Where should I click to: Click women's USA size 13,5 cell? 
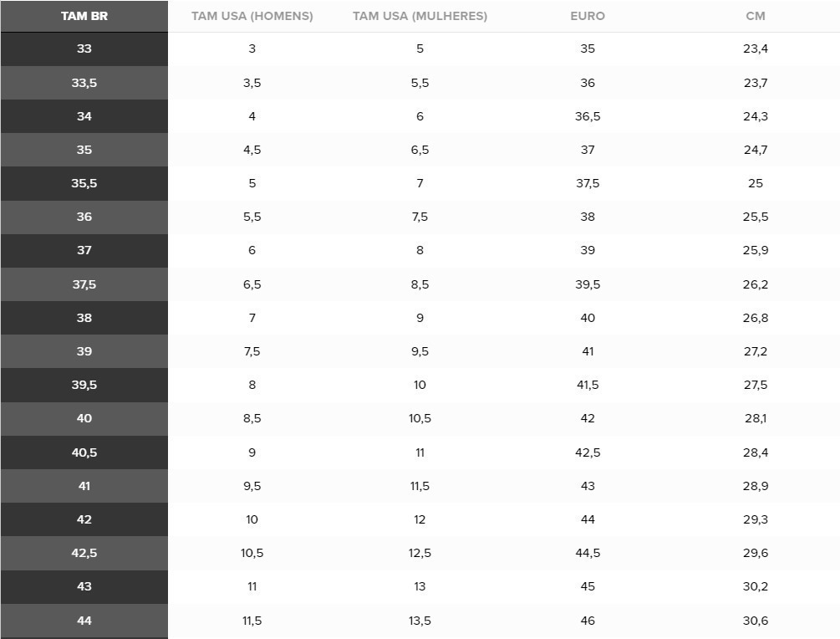pyautogui.click(x=420, y=621)
